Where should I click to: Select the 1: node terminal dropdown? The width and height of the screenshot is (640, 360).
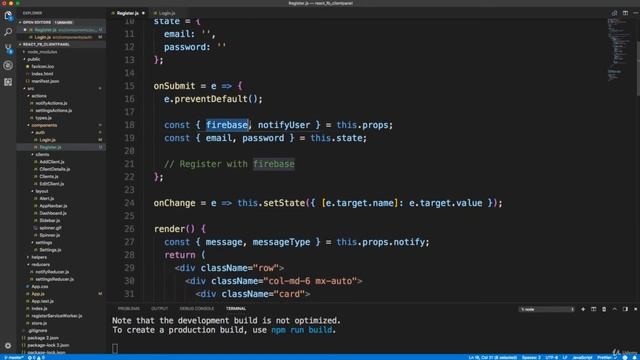(x=547, y=309)
